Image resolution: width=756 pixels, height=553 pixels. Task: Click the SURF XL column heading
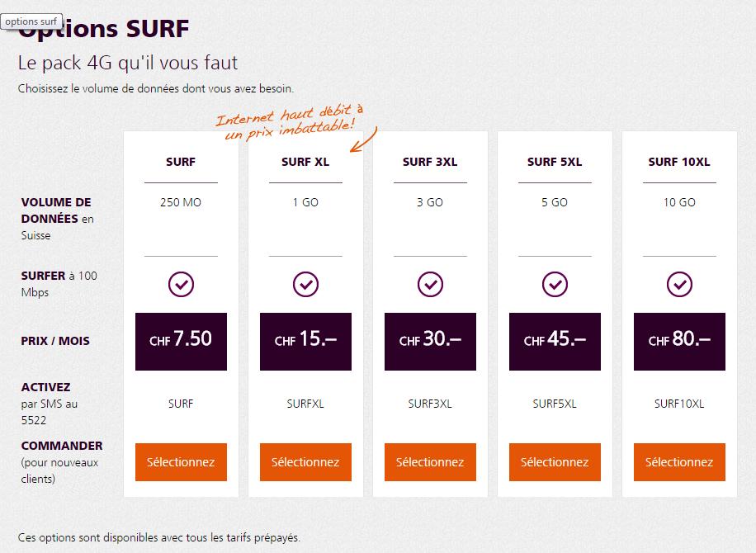[305, 162]
